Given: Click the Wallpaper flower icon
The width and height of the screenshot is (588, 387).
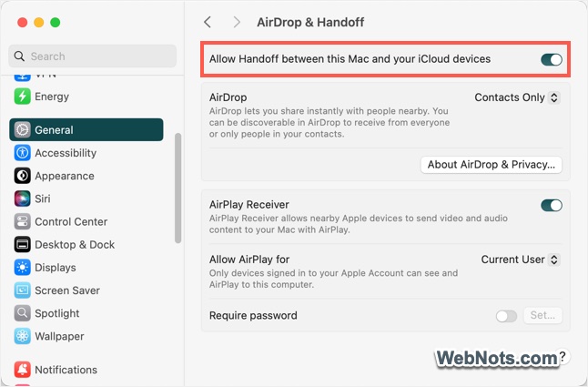Looking at the screenshot, I should pyautogui.click(x=22, y=336).
